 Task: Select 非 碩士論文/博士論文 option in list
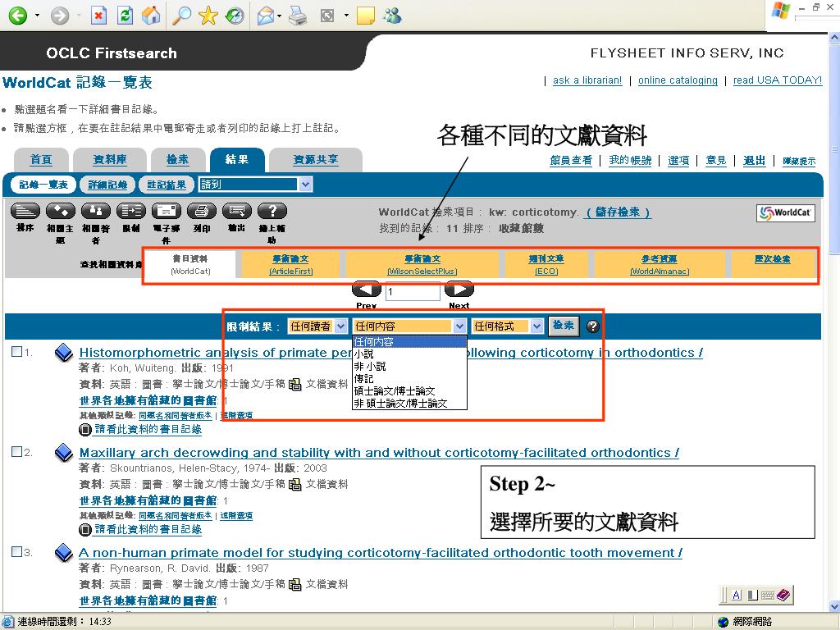[x=409, y=404]
